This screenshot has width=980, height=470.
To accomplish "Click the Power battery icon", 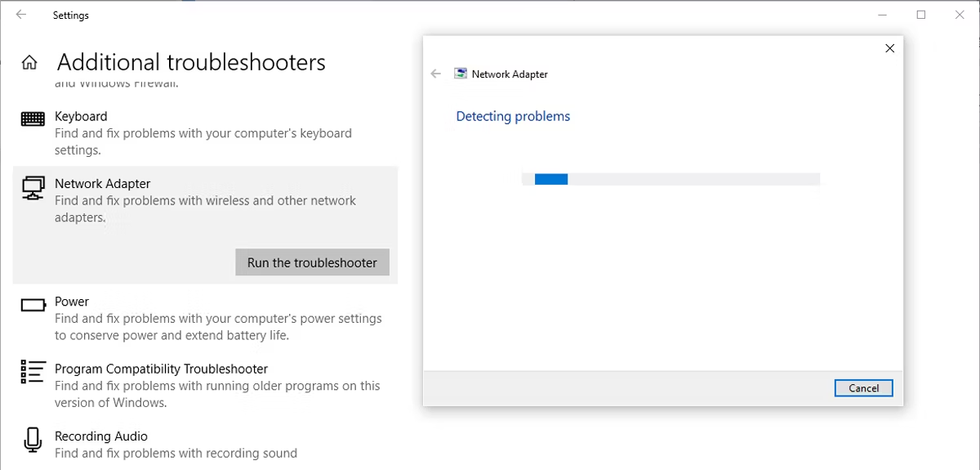I will click(33, 305).
